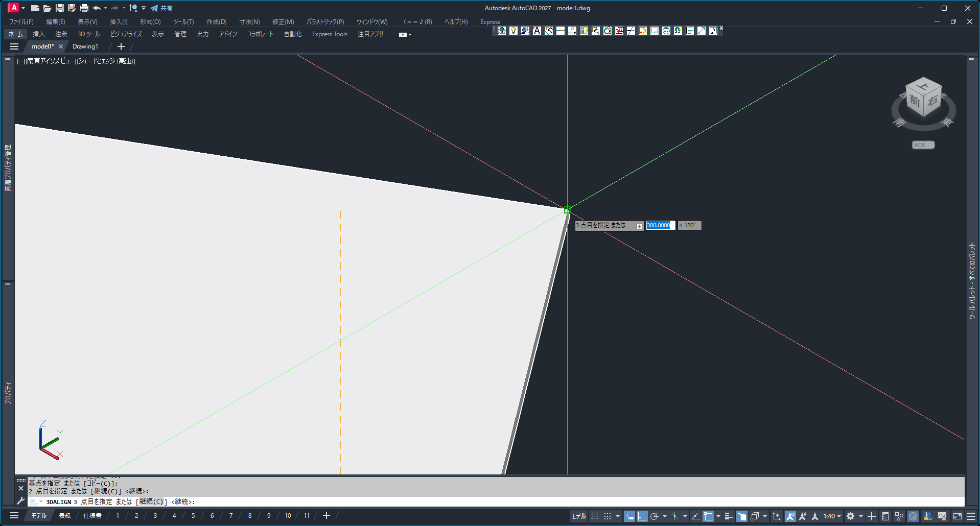
Task: Click the yellow light bulb toolbar icon
Action: click(x=514, y=31)
